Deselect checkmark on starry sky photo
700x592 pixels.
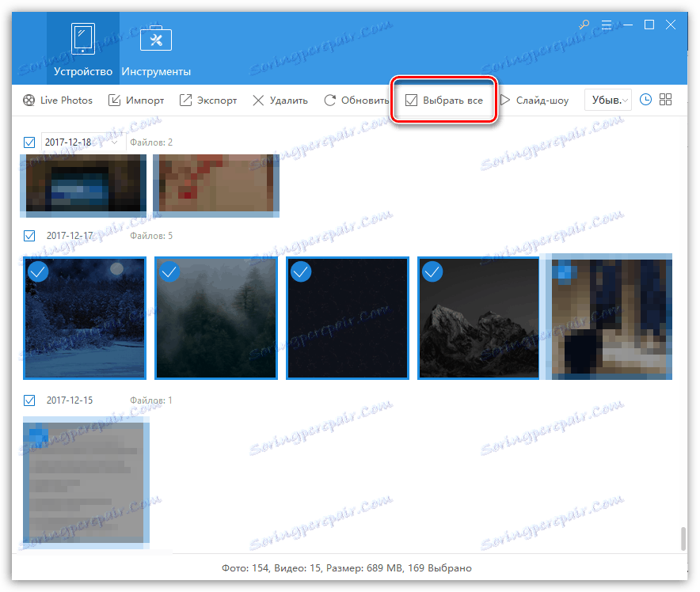[301, 271]
